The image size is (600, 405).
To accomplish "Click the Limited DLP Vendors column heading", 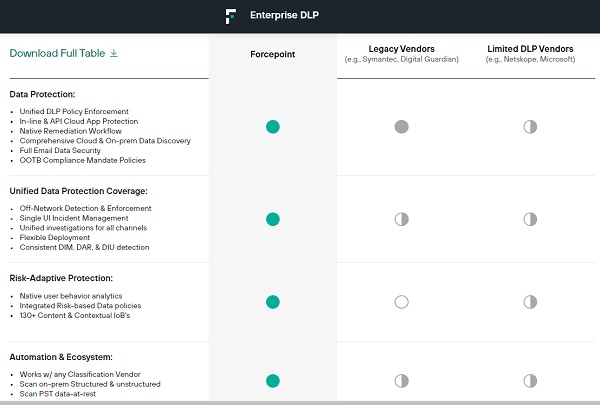I will pos(530,49).
